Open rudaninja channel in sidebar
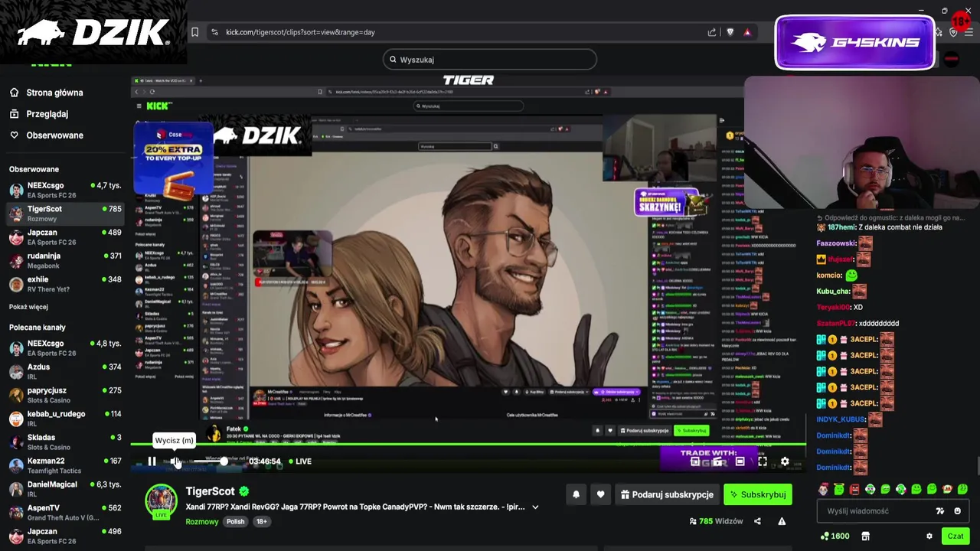The width and height of the screenshot is (980, 551). pyautogui.click(x=64, y=260)
